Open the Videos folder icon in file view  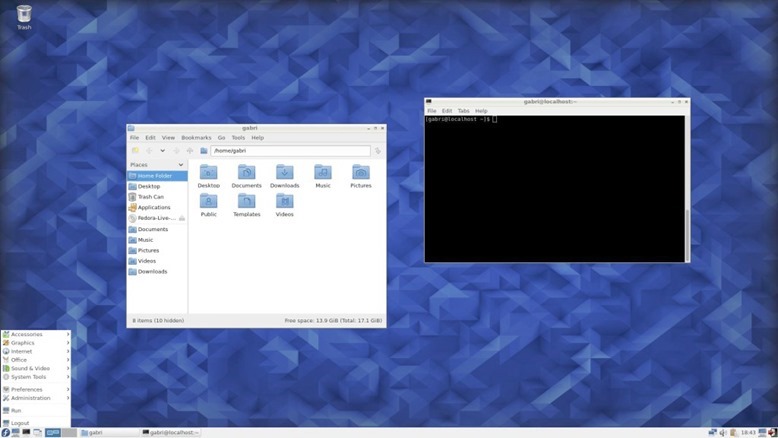pos(285,205)
